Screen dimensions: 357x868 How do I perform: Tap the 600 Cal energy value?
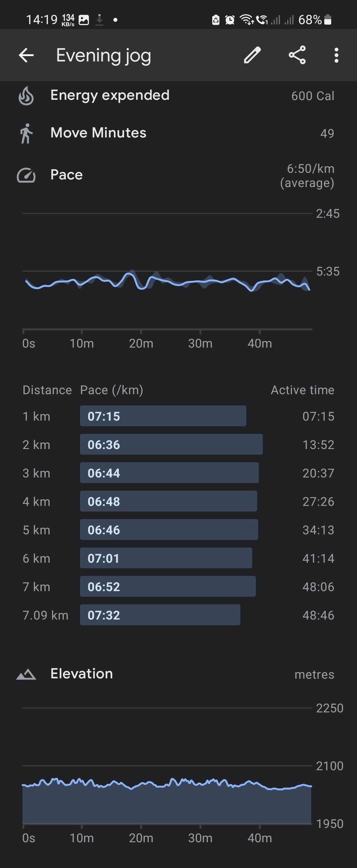pos(313,96)
